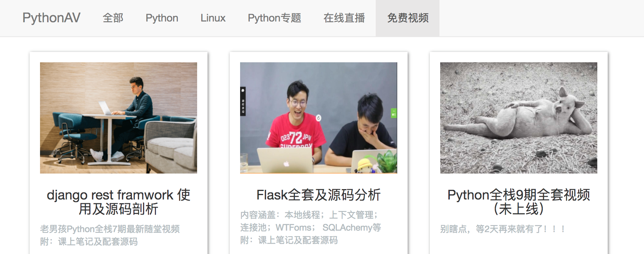This screenshot has height=254, width=644.
Task: Switch to the Python navigation tab
Action: [x=162, y=18]
